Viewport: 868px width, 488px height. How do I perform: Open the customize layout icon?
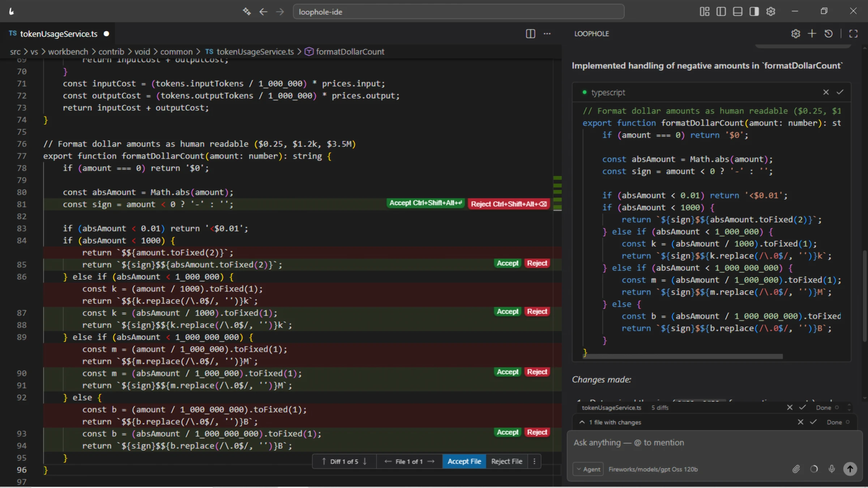coord(704,12)
